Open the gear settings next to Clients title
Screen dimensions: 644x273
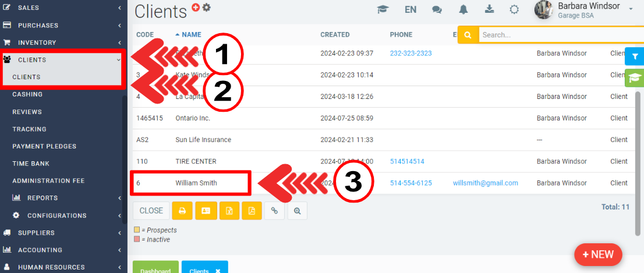(206, 8)
